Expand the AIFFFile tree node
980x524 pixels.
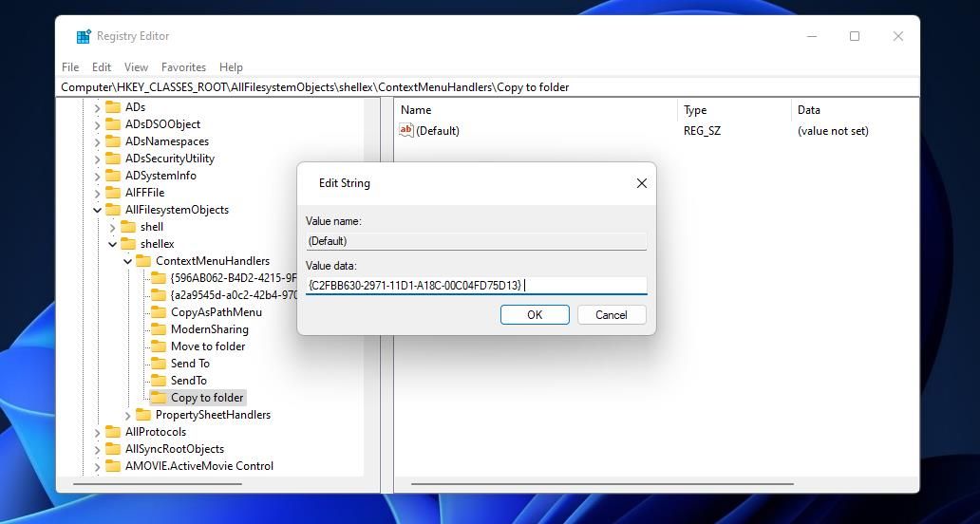98,193
